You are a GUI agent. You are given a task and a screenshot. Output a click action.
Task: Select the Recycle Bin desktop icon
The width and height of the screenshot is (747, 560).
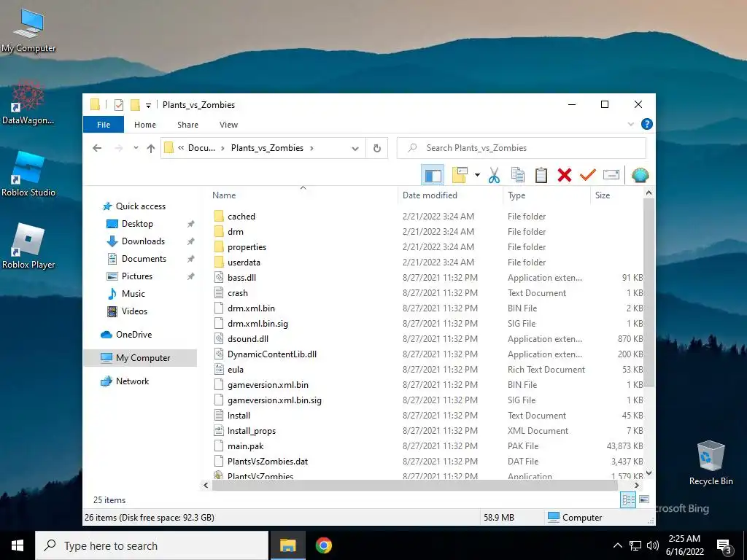[711, 462]
